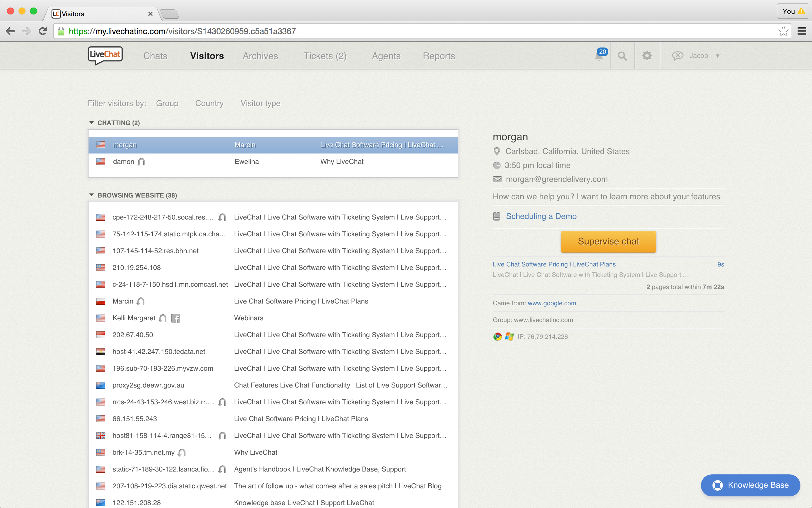The height and width of the screenshot is (508, 812).
Task: Click the search magnifier icon
Action: [x=622, y=56]
